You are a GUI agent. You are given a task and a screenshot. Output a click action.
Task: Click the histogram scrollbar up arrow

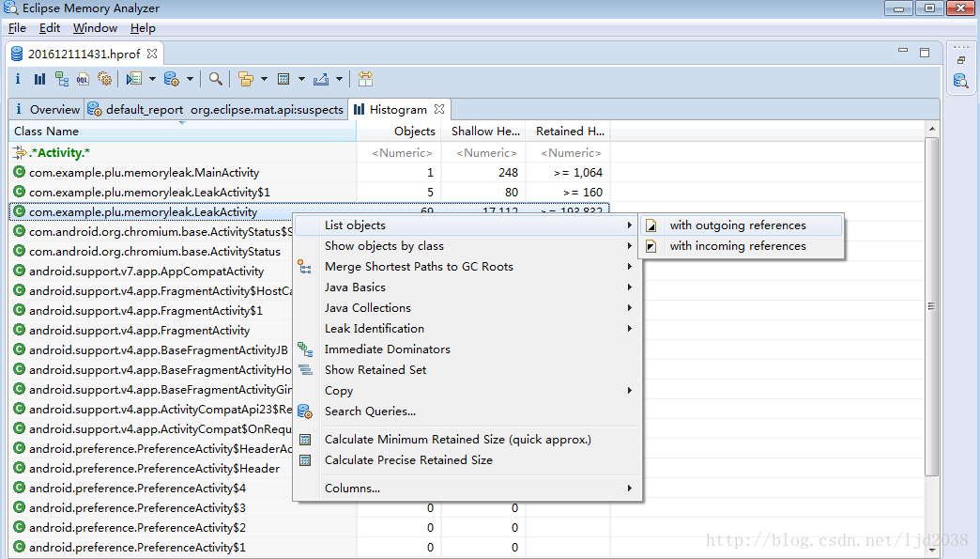[932, 129]
